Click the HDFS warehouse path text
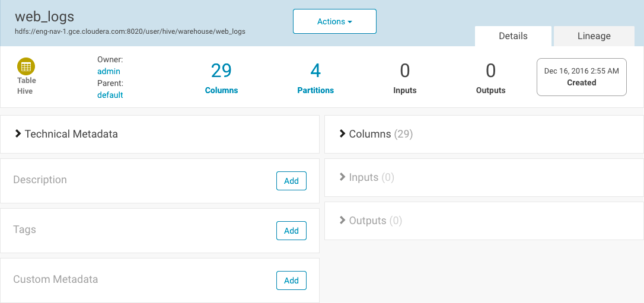This screenshot has height=303, width=644. tap(130, 31)
